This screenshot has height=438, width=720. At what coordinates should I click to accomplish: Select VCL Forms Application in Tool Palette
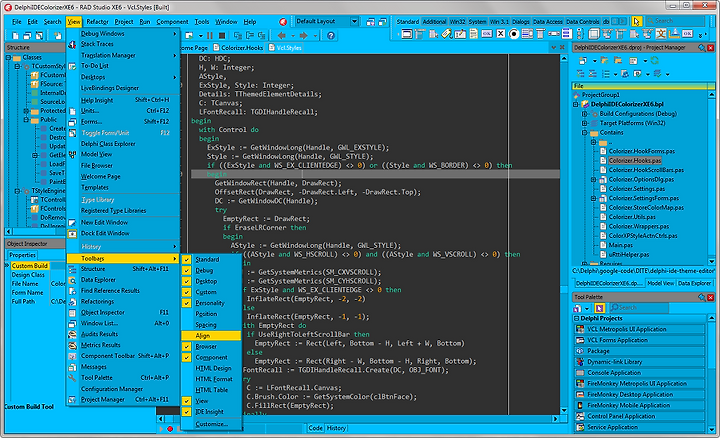(x=640, y=340)
